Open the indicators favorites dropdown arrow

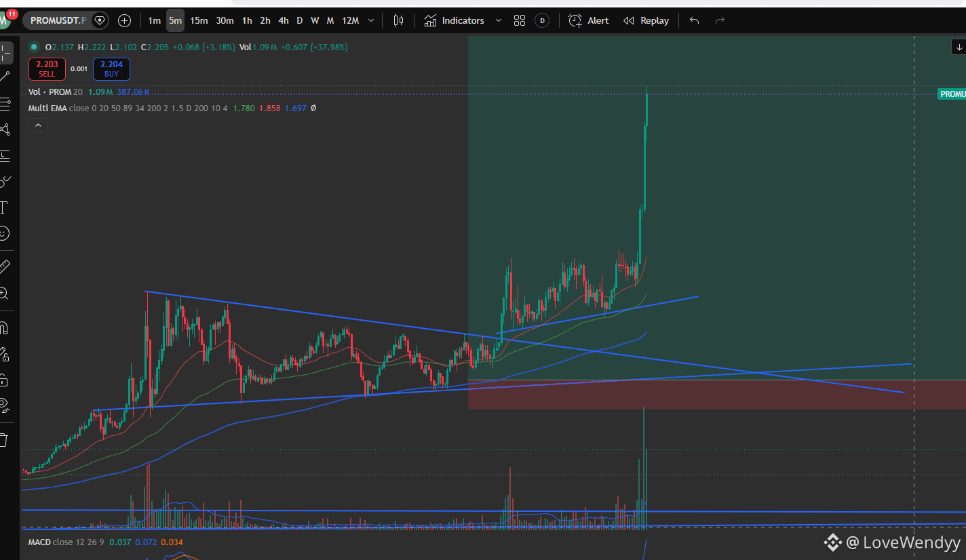click(x=499, y=20)
